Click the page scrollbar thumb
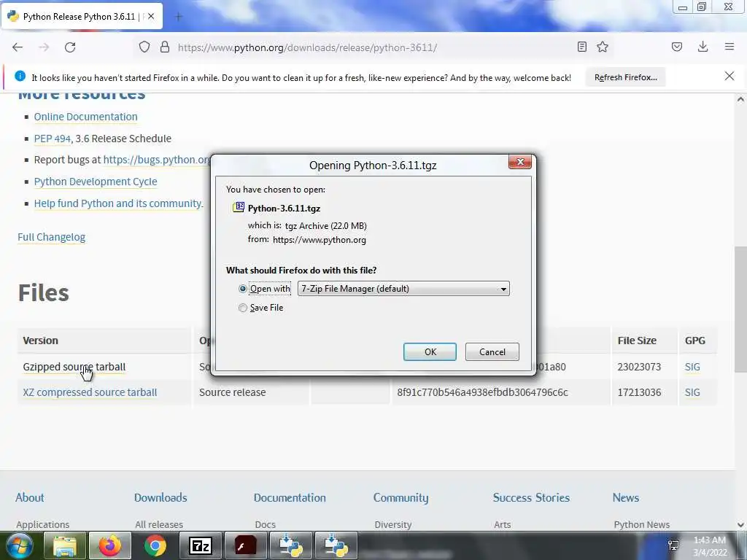Screen dimensions: 747x560 pyautogui.click(x=740, y=309)
